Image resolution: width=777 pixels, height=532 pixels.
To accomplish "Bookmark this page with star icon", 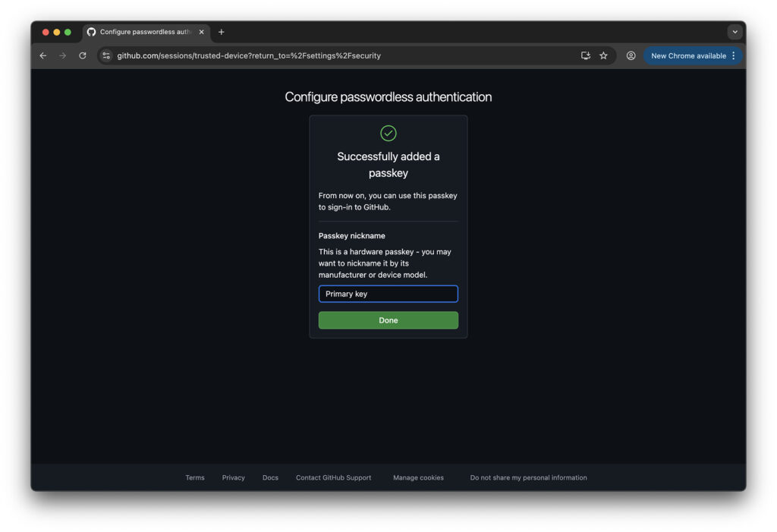I will [x=603, y=55].
